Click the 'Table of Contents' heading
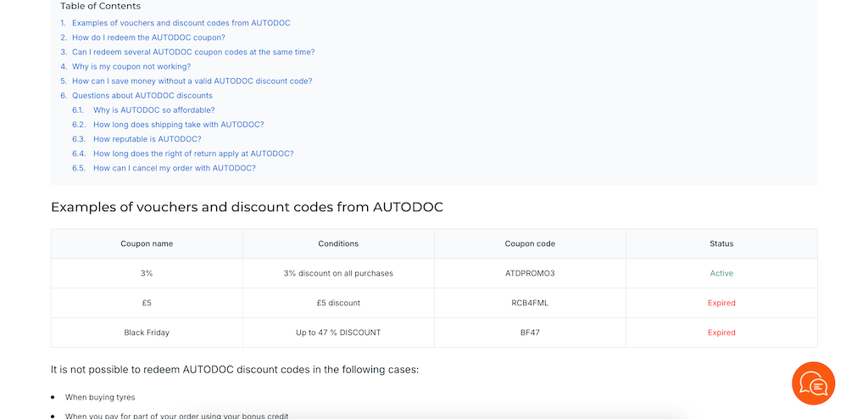The height and width of the screenshot is (419, 868). 101,6
